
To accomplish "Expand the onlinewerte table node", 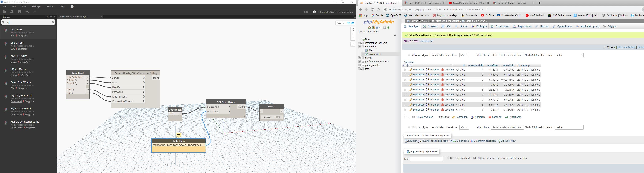I will pos(363,54).
